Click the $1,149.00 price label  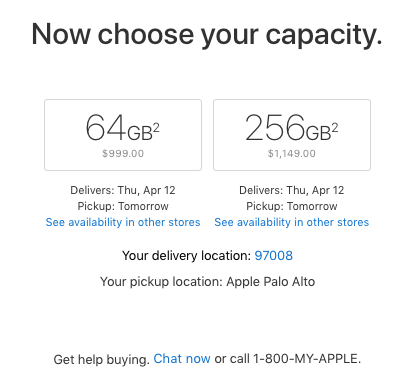point(292,153)
